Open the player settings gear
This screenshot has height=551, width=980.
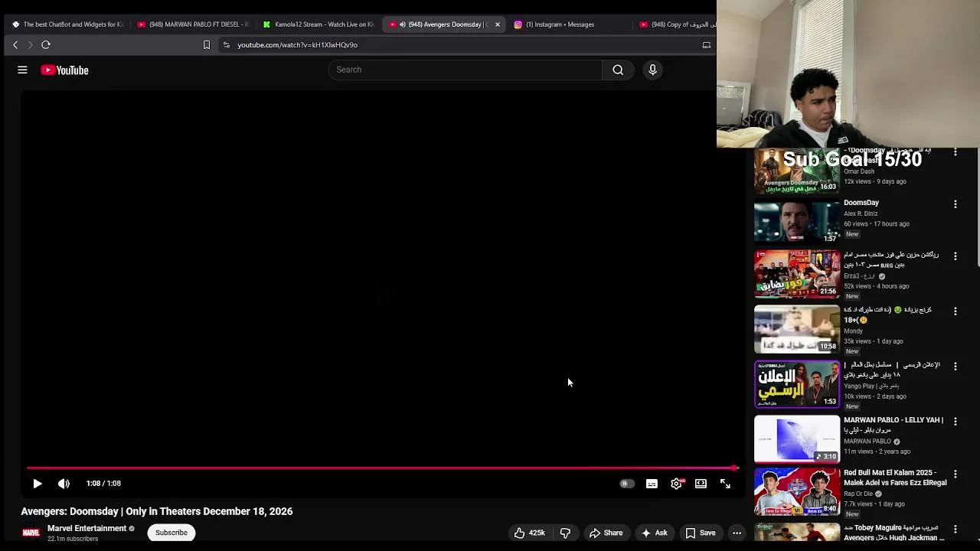click(676, 484)
